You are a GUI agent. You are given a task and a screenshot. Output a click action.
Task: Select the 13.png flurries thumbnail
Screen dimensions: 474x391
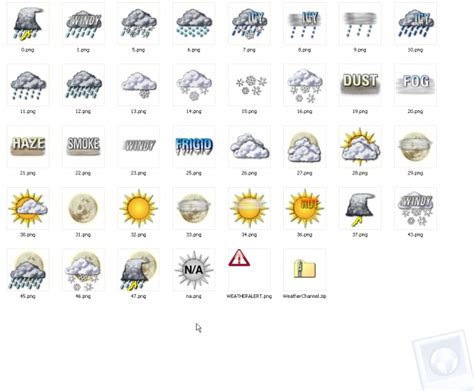[x=139, y=85]
